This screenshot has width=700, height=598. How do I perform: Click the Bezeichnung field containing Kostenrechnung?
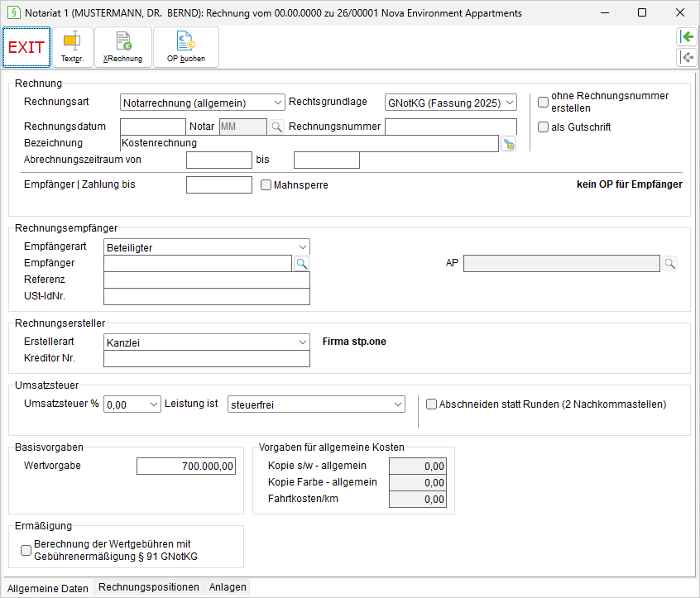pos(309,144)
